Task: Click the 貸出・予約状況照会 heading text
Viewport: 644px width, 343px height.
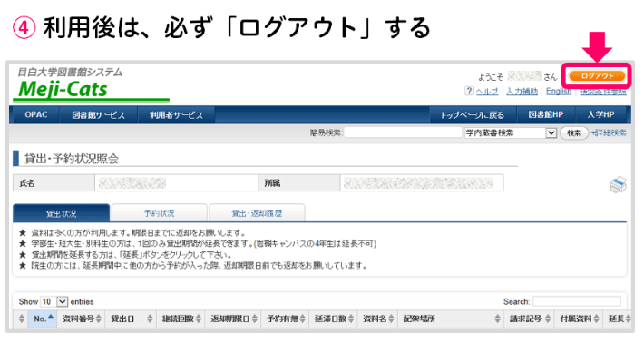Action: tap(72, 159)
